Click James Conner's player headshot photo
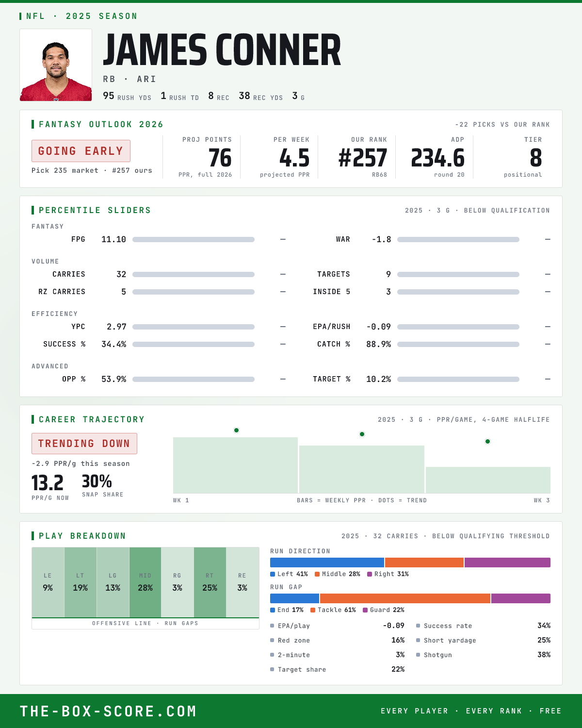582x728 pixels. (56, 65)
